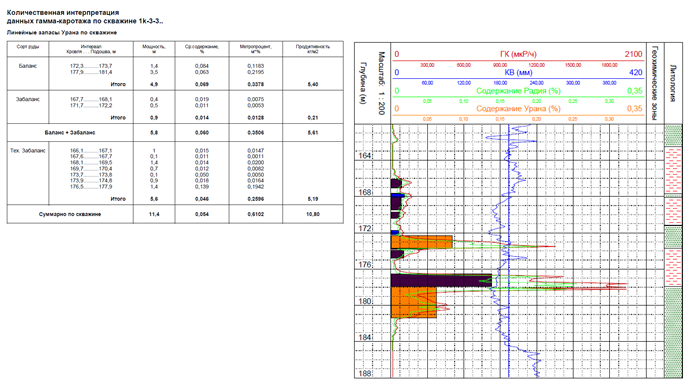
Task: Click the Геохимические зоны column header
Action: pyautogui.click(x=655, y=83)
